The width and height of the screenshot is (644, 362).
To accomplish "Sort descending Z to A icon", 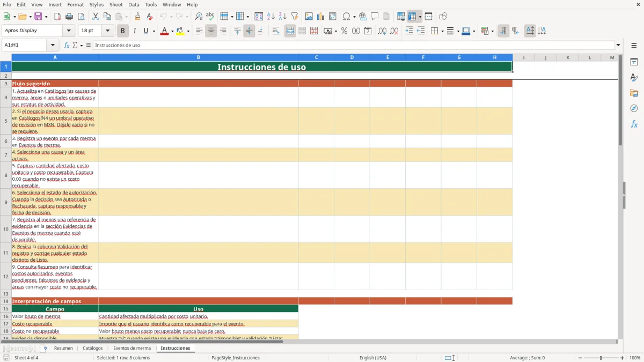I will click(x=283, y=17).
